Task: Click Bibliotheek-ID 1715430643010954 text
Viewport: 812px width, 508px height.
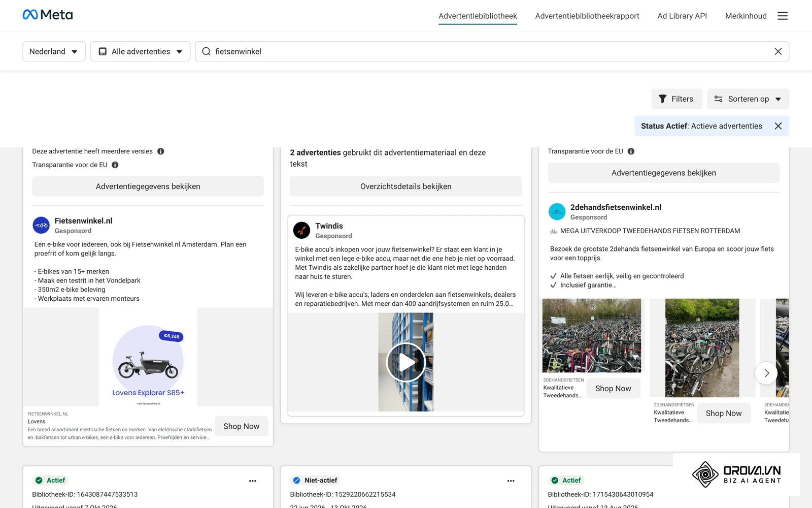Action: pos(600,494)
